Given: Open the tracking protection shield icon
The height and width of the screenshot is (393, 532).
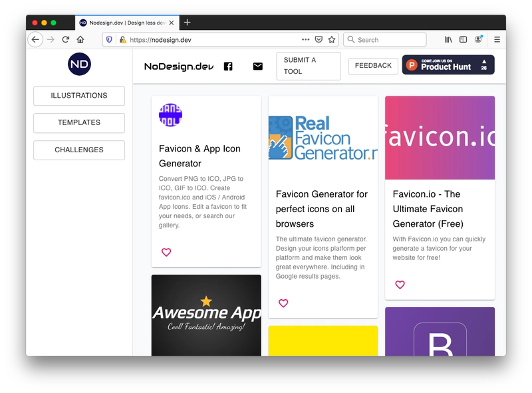Looking at the screenshot, I should click(109, 40).
